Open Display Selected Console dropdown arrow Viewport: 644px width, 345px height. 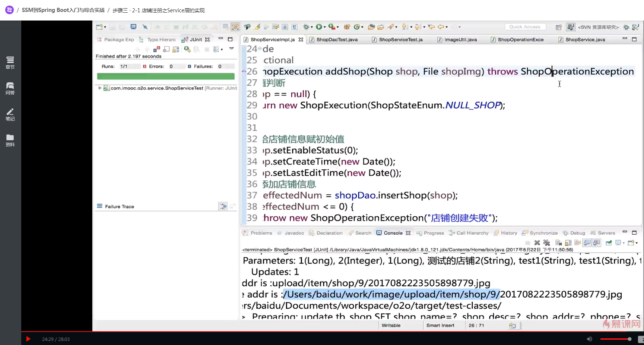(624, 243)
